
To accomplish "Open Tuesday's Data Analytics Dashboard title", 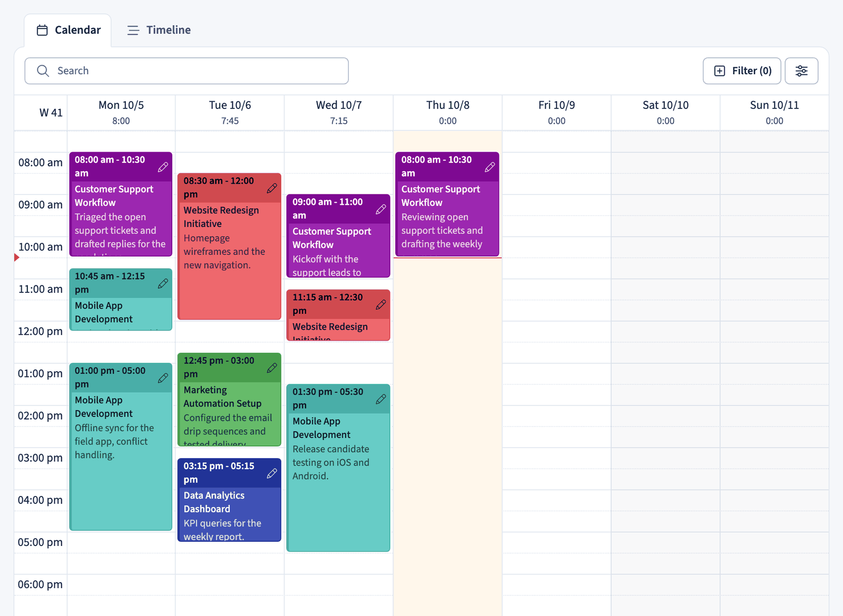I will point(214,502).
